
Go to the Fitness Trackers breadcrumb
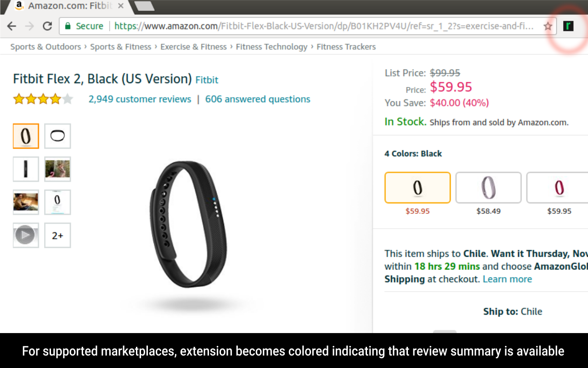(x=346, y=46)
